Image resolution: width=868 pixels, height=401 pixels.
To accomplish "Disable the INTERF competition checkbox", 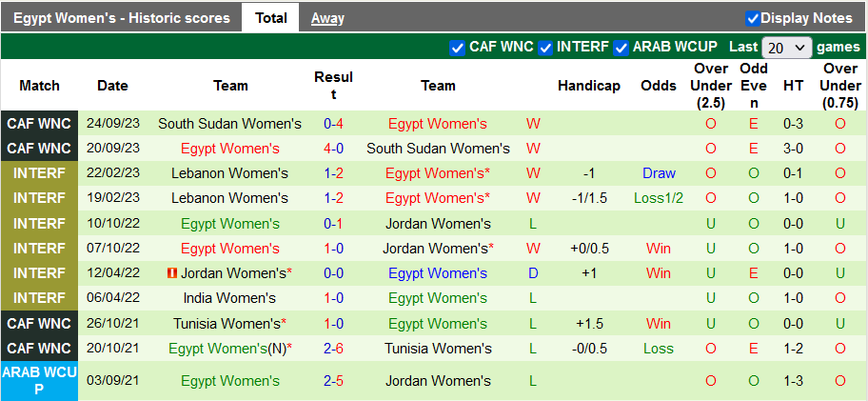I will point(545,47).
